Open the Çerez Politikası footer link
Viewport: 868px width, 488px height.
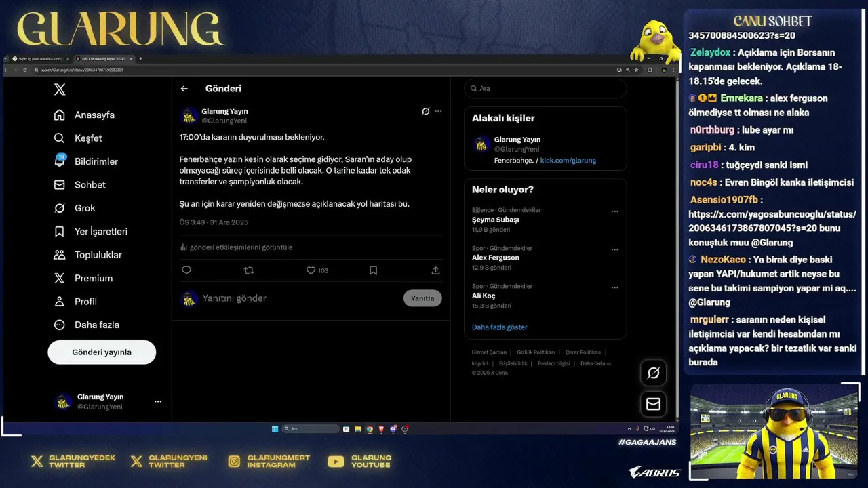click(x=583, y=352)
